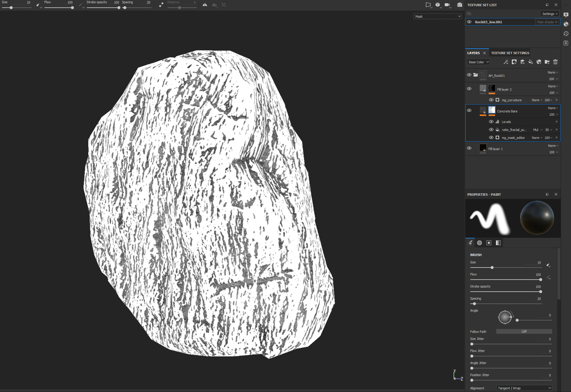
Task: Open the Base Color channel dropdown
Action: pyautogui.click(x=478, y=62)
